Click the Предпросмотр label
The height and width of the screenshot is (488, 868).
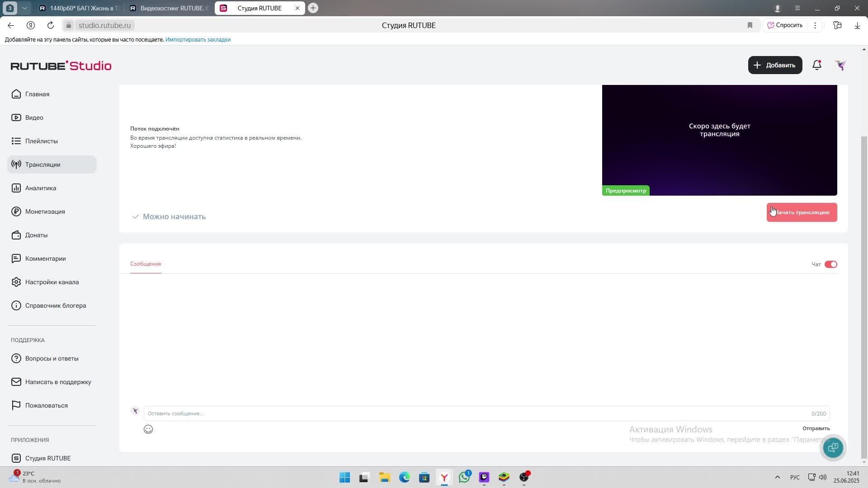626,191
